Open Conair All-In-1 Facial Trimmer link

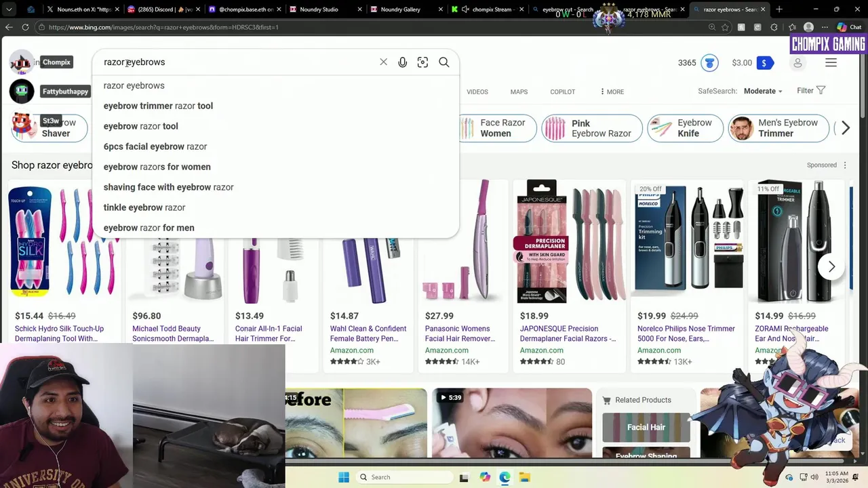(269, 333)
